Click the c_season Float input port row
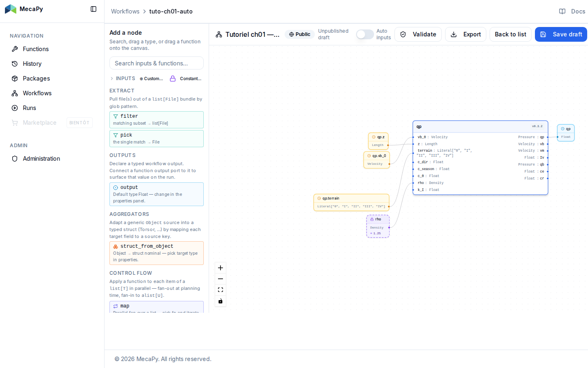 433,169
